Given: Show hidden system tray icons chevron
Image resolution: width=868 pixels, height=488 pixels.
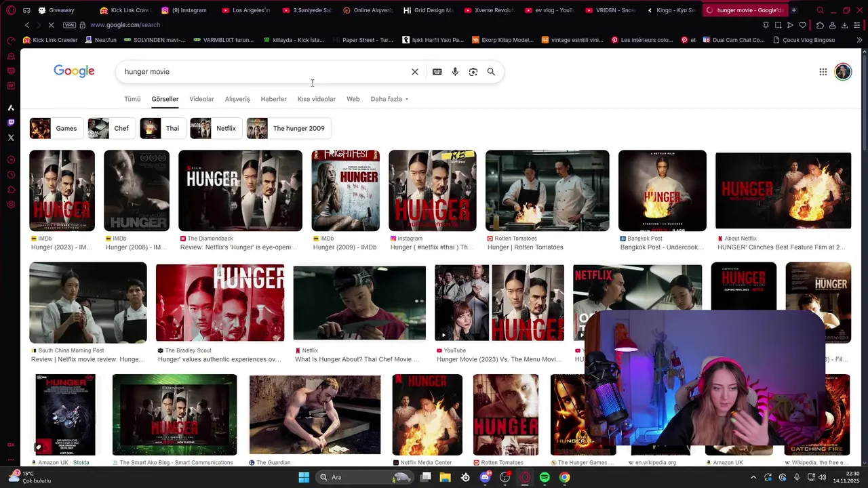Looking at the screenshot, I should click(753, 477).
